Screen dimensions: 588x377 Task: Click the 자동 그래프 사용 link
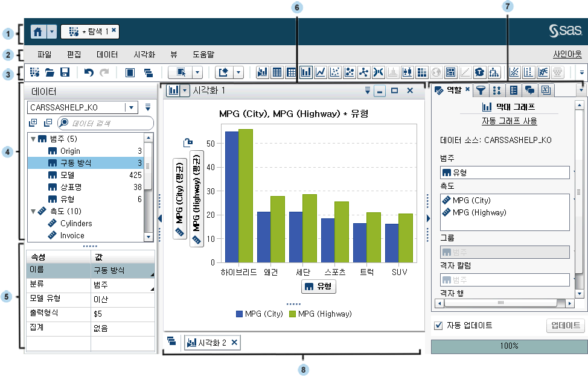[x=509, y=121]
